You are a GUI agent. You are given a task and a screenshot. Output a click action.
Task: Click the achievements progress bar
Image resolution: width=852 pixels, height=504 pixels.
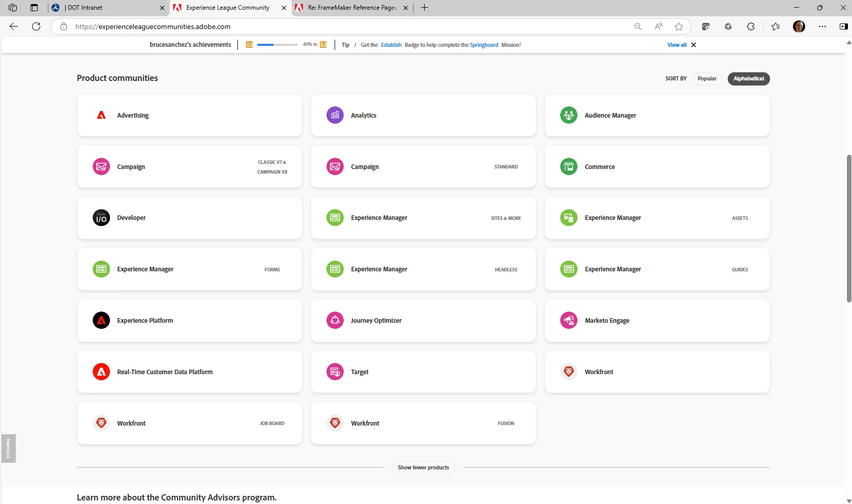click(277, 45)
